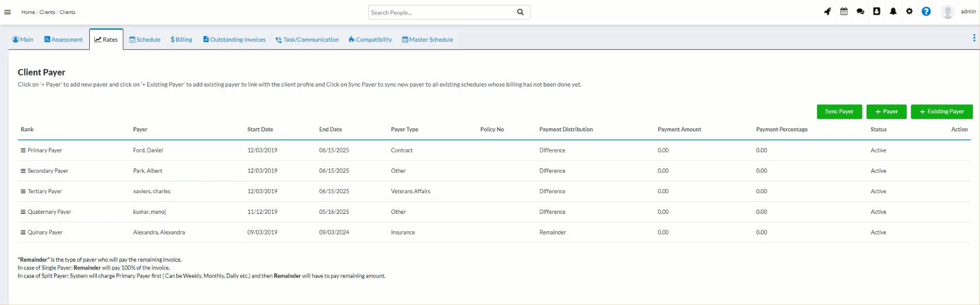Screen dimensions: 980x305
Task: Open the address book contacts icon
Action: coord(876,11)
